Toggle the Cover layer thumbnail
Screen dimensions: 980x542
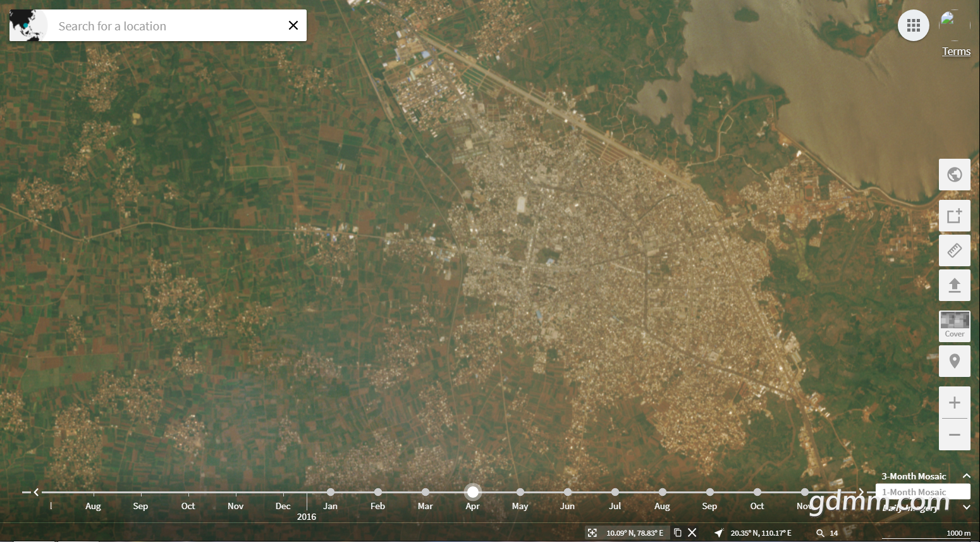coord(955,326)
